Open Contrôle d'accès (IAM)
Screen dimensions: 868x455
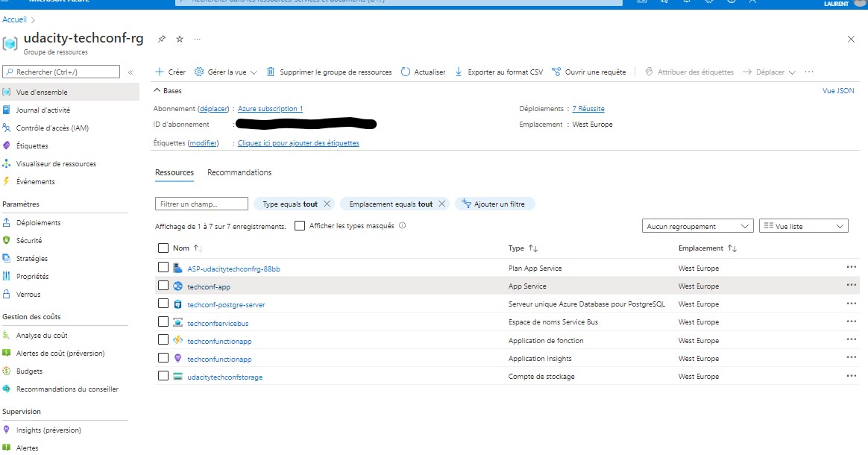click(53, 128)
